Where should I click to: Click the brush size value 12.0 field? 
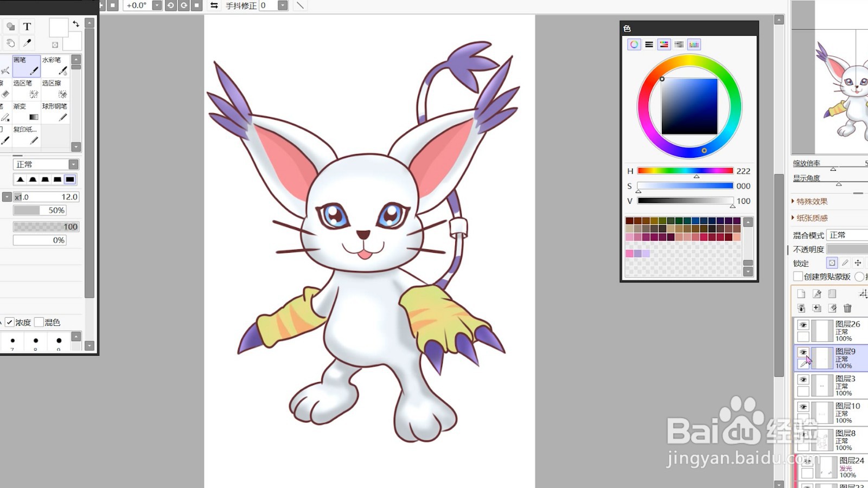[x=46, y=197]
